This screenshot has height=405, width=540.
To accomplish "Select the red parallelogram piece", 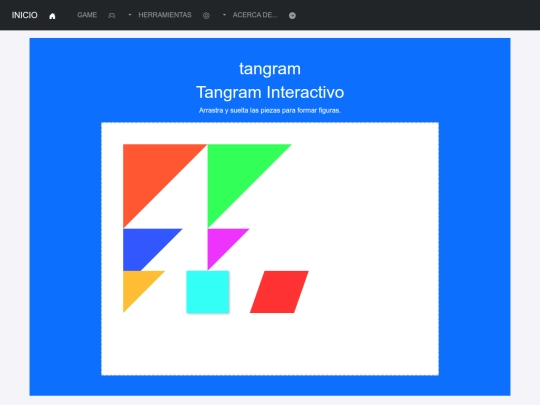I will [279, 292].
